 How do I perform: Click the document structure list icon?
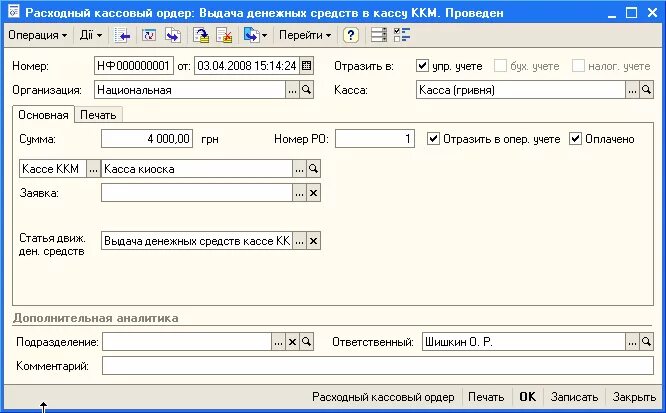coord(378,35)
